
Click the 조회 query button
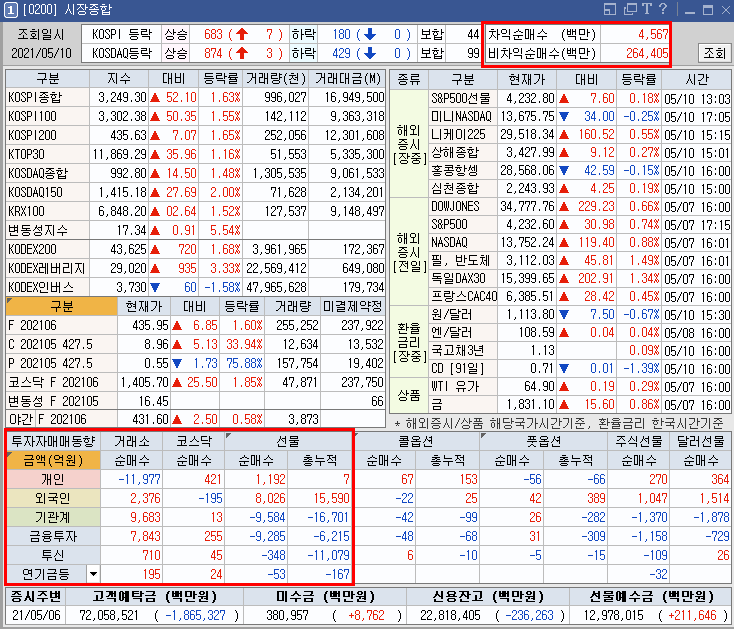point(714,53)
